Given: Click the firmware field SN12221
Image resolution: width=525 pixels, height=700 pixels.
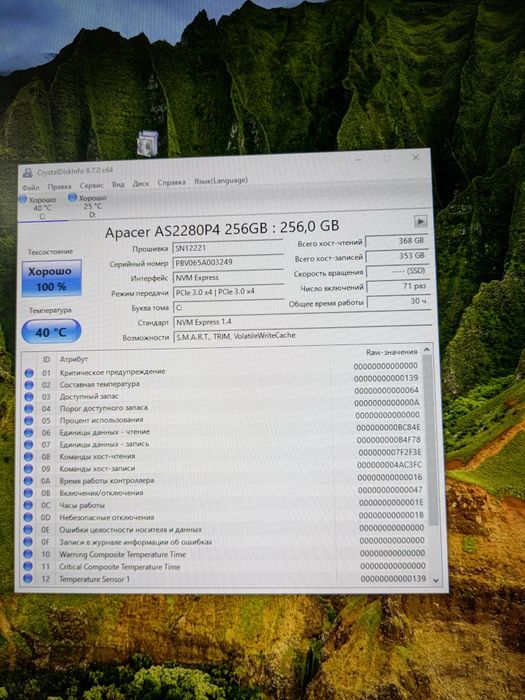Looking at the screenshot, I should pos(228,248).
